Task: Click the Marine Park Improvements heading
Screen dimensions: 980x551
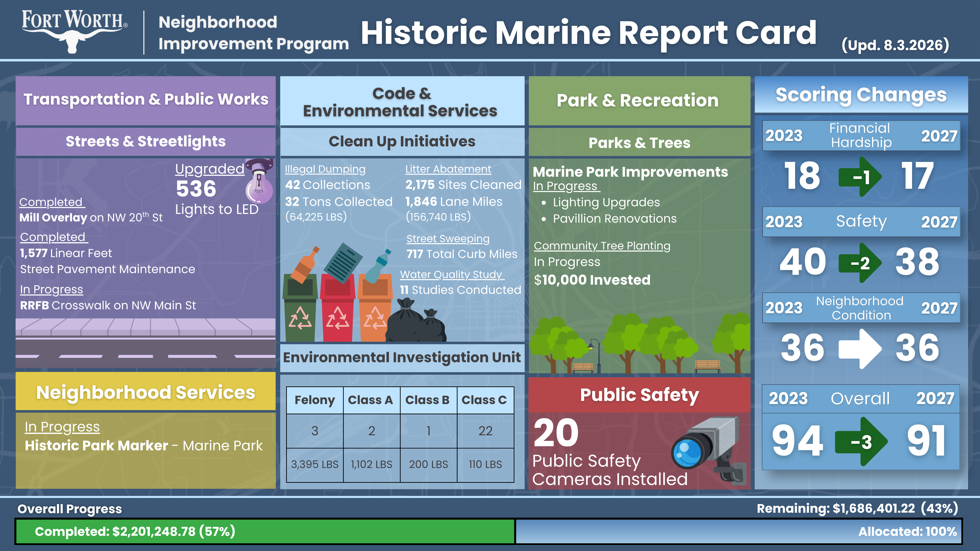Action: pyautogui.click(x=630, y=172)
